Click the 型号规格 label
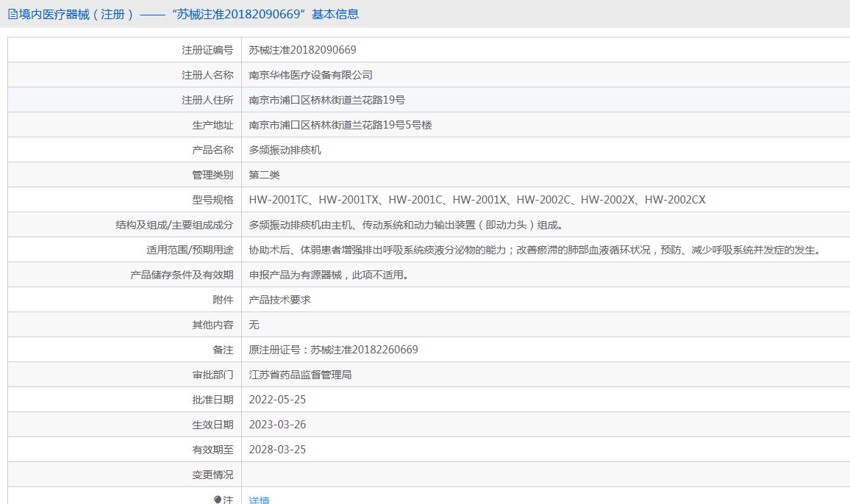The height and width of the screenshot is (504, 850). [213, 199]
